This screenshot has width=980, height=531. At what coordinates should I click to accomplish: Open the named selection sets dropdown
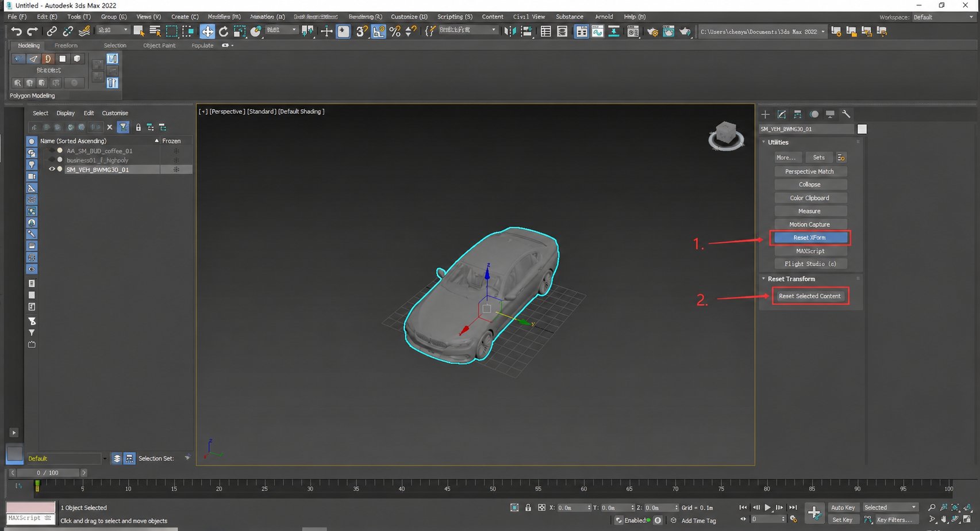[468, 30]
